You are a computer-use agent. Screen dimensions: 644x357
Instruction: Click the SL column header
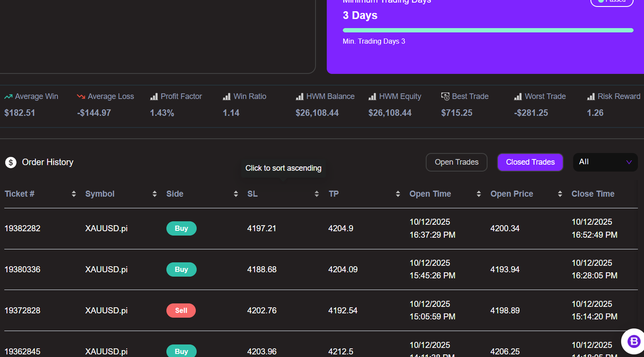[252, 194]
